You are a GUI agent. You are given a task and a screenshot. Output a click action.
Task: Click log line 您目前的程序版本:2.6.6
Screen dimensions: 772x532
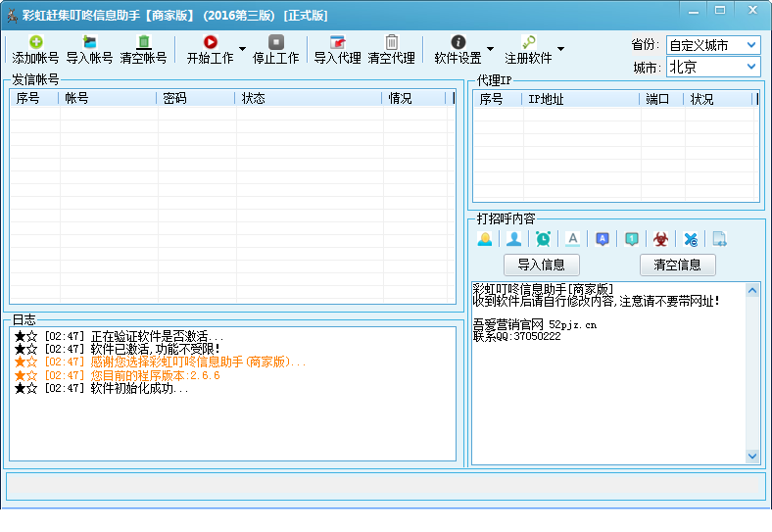point(117,375)
